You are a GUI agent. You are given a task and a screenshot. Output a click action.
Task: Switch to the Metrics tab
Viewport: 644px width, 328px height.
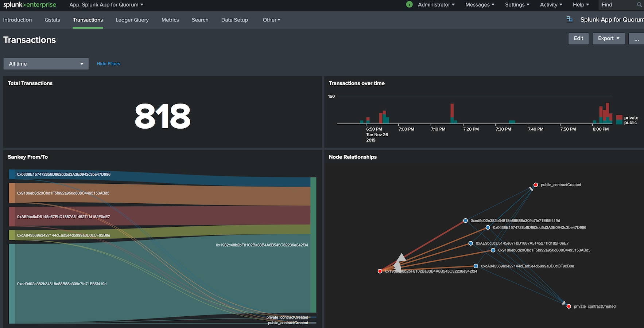tap(170, 20)
